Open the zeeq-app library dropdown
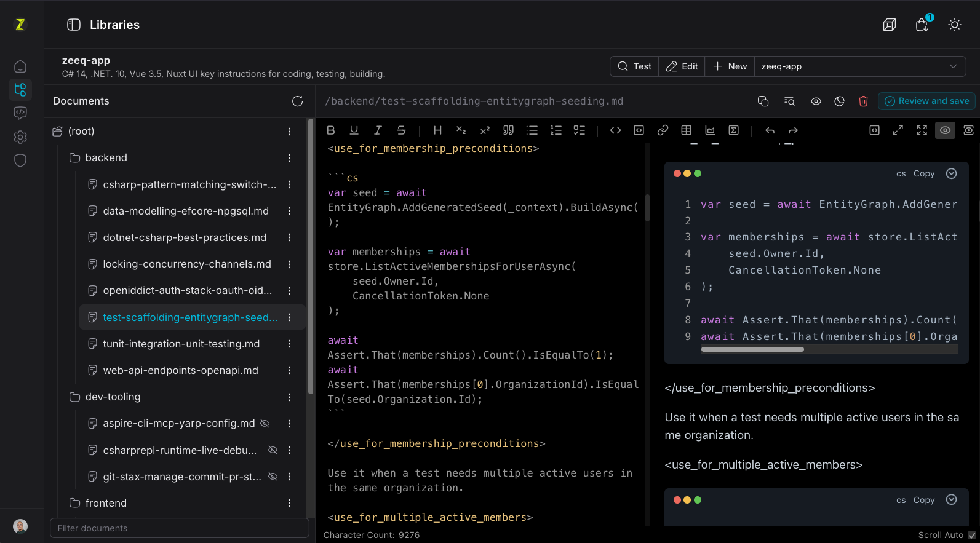The height and width of the screenshot is (543, 980). point(860,66)
